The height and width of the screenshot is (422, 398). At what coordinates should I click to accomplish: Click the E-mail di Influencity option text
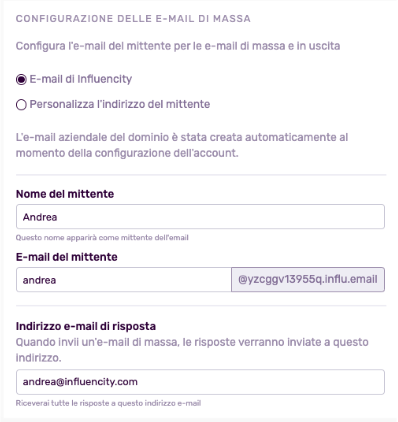coord(81,79)
